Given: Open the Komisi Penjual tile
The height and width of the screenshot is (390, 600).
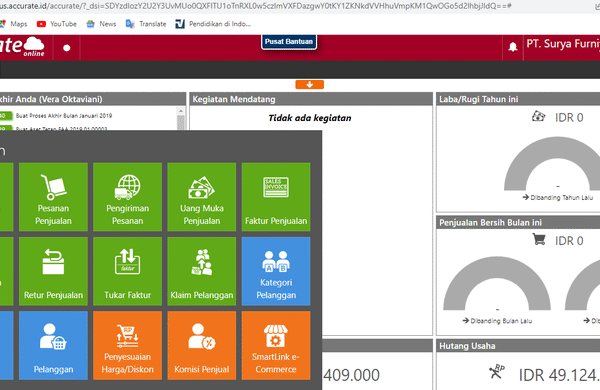Looking at the screenshot, I should [202, 346].
